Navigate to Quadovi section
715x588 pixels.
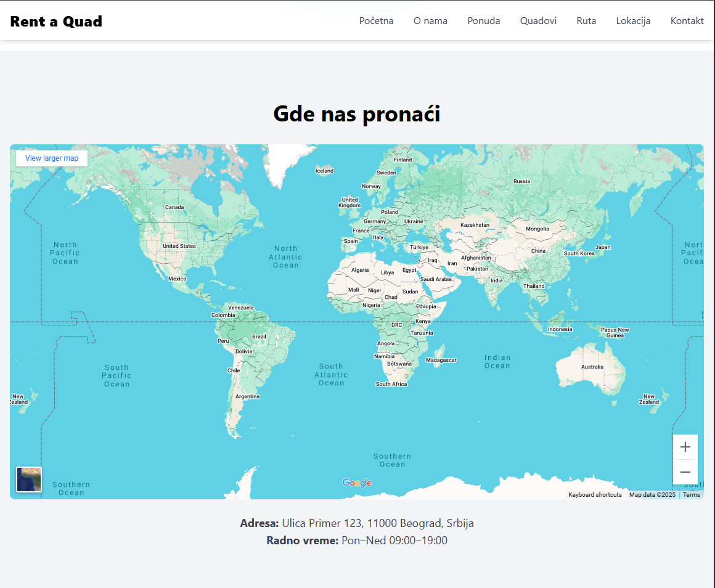pos(538,21)
